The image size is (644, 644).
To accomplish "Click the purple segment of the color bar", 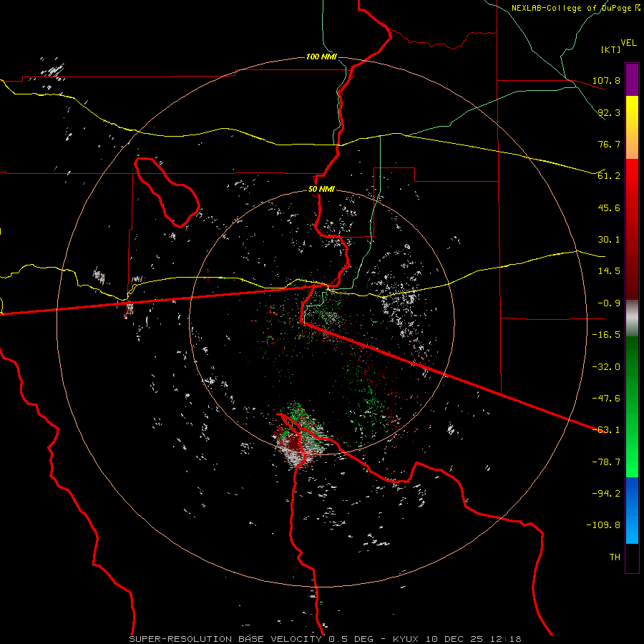I will (632, 79).
